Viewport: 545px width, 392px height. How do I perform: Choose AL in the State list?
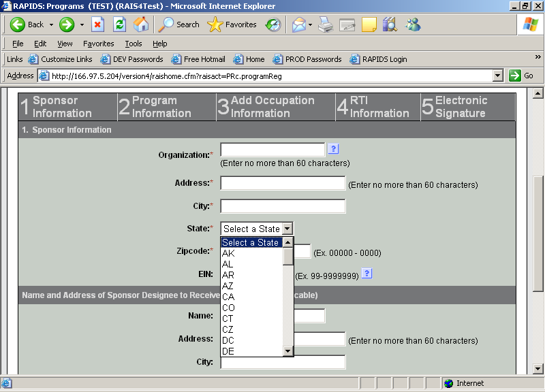tap(252, 264)
